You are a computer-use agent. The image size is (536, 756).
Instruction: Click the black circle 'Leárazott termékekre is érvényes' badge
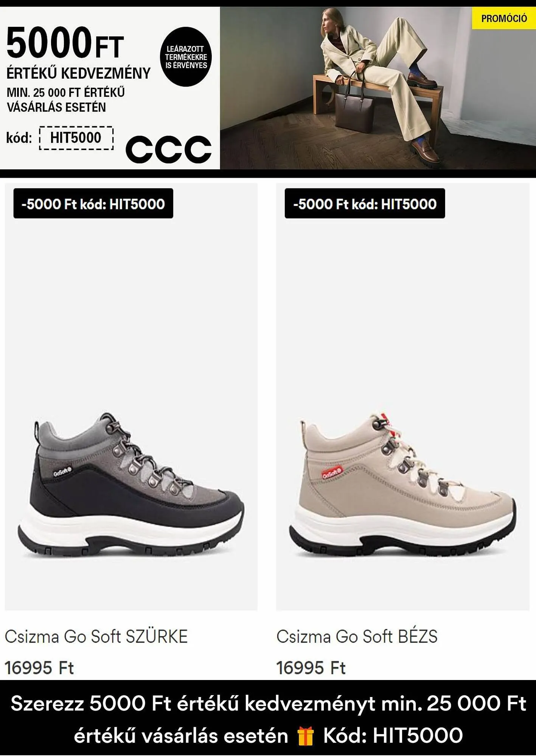[186, 57]
